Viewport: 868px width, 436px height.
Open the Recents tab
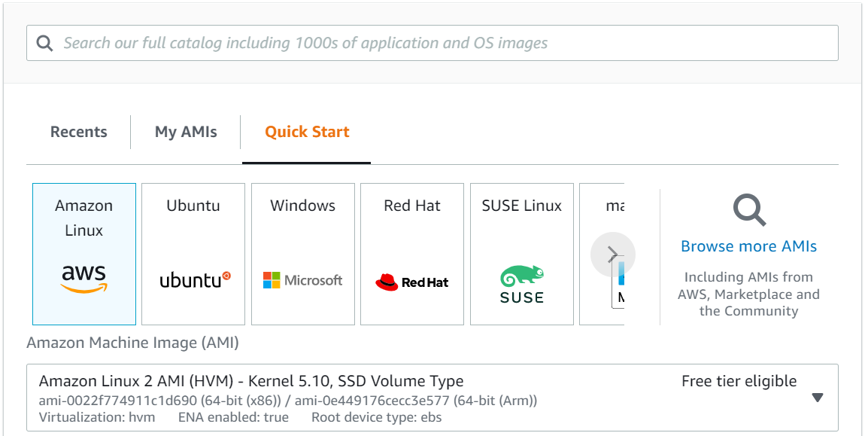click(x=78, y=132)
